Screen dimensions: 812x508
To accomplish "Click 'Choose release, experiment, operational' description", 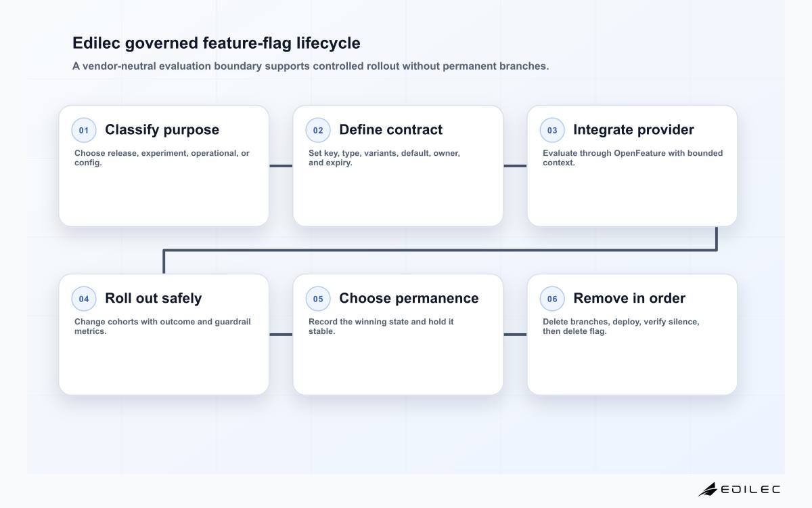I will pos(162,158).
